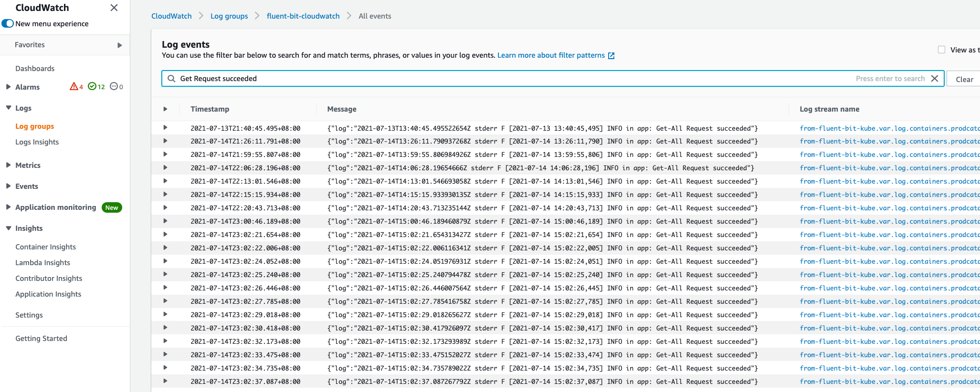Click the OK alarms green check icon
Screen dimensions: 980x392
(92, 86)
